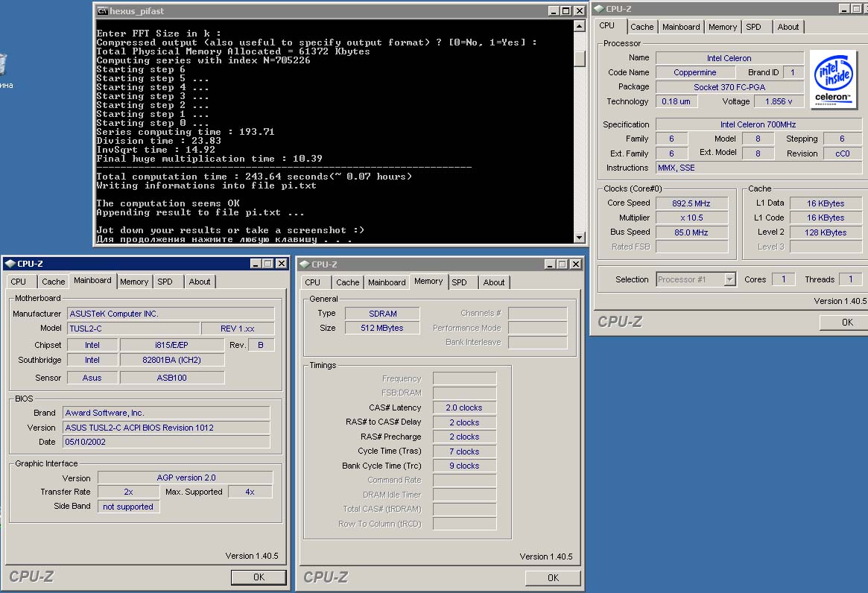Click the Voltage 1.856 v field
The image size is (868, 593).
pyautogui.click(x=779, y=101)
